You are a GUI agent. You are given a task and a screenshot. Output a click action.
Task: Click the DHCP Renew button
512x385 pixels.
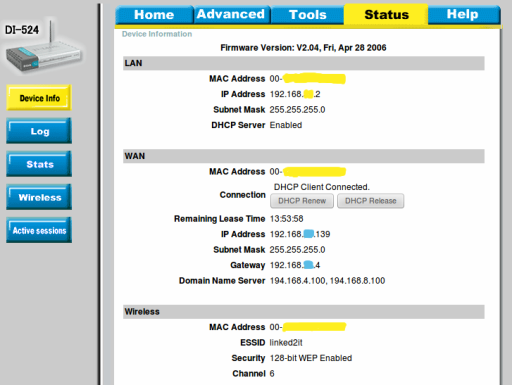[302, 201]
